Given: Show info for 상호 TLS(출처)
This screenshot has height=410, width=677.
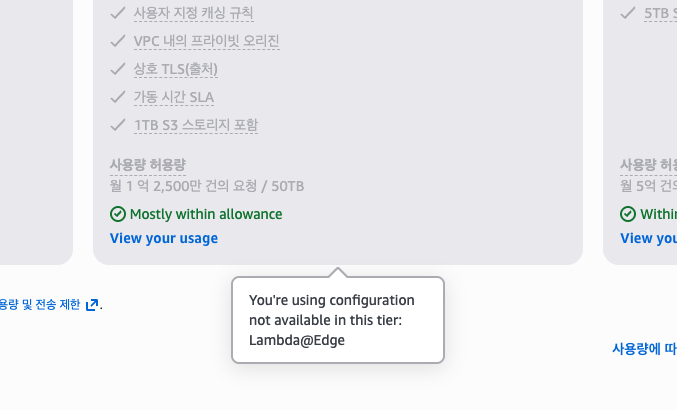Looking at the screenshot, I should tap(175, 69).
